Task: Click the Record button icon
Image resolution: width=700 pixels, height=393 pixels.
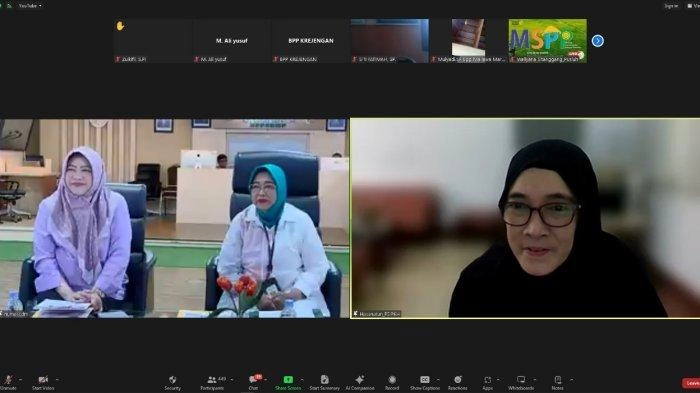Action: (x=392, y=380)
